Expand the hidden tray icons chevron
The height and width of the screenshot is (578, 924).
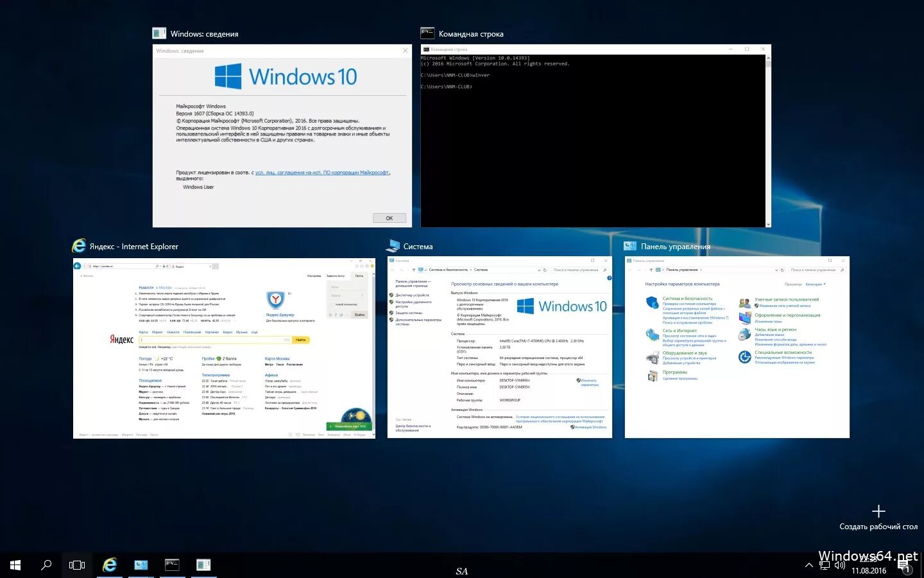pos(809,565)
